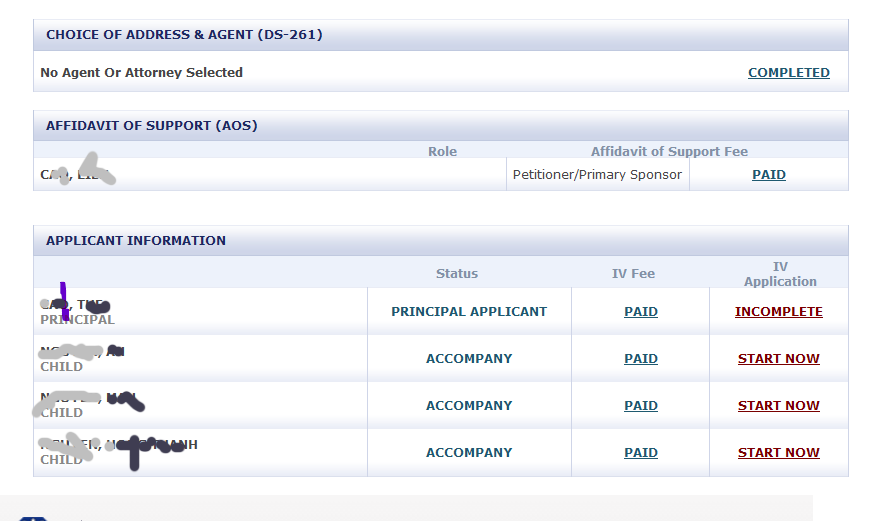The image size is (886, 521).
Task: Click START NOW for third accompanying child
Action: coord(779,452)
